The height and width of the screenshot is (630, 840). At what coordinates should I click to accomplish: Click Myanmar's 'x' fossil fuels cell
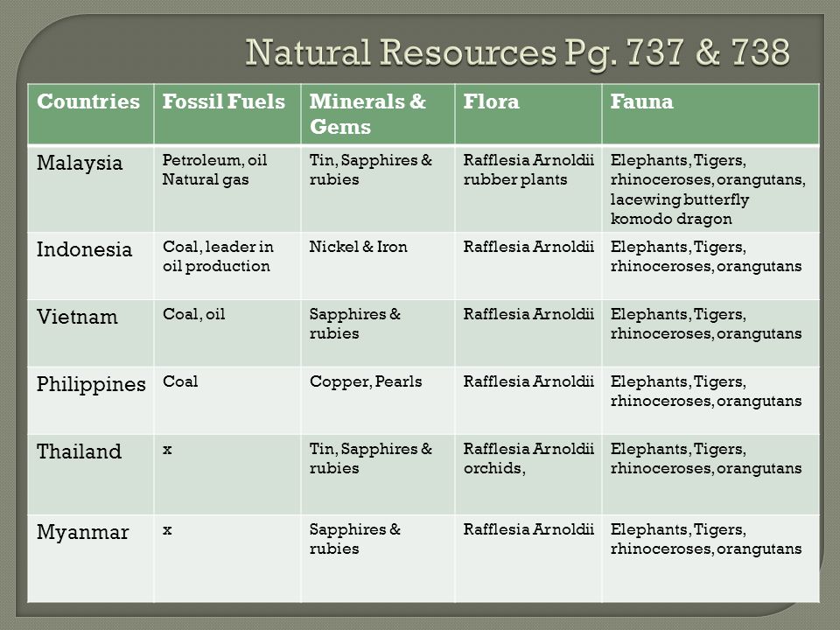[227, 559]
